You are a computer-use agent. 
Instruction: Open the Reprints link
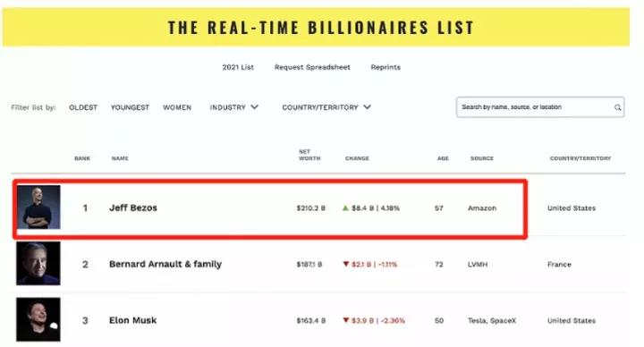click(x=386, y=67)
